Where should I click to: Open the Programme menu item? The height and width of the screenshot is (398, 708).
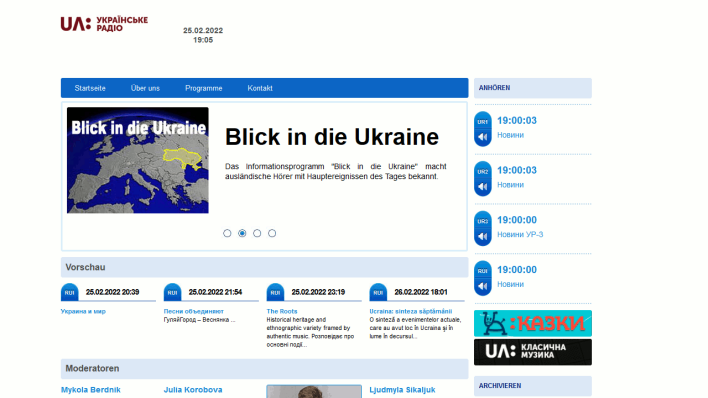coord(204,88)
